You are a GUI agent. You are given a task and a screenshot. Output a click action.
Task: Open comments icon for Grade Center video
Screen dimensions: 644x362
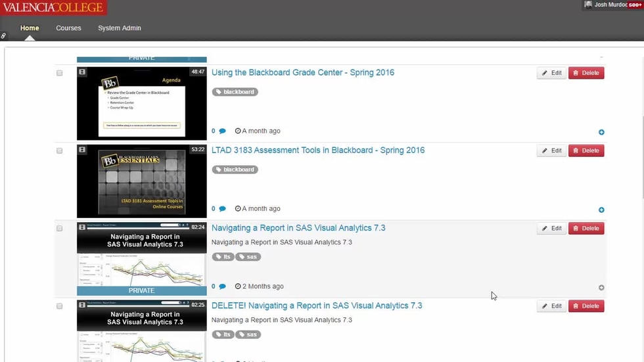point(222,131)
